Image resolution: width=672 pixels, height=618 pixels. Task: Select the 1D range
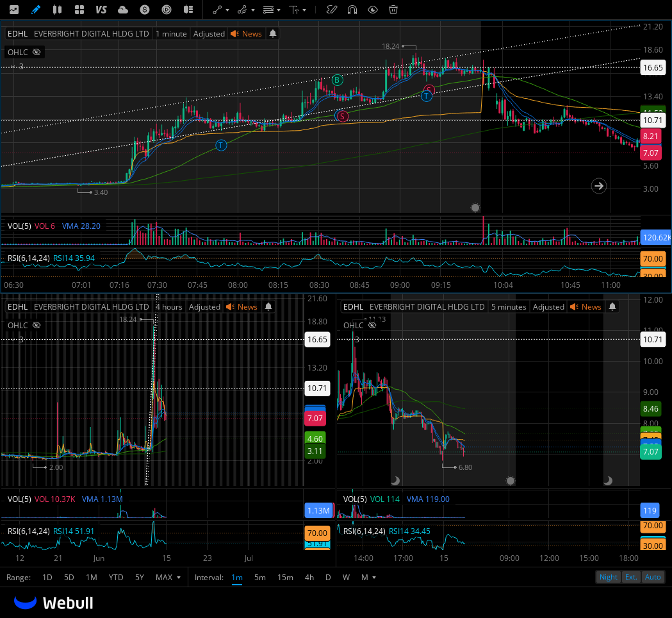pyautogui.click(x=47, y=577)
